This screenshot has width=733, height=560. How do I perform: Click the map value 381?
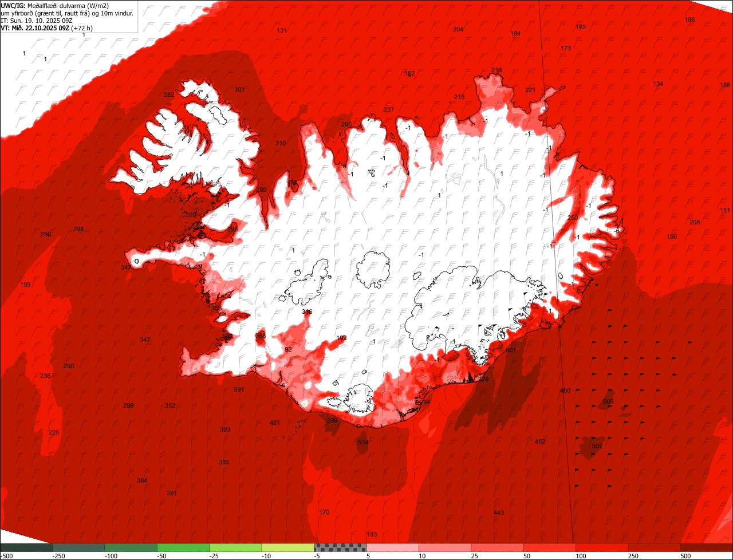(x=172, y=493)
